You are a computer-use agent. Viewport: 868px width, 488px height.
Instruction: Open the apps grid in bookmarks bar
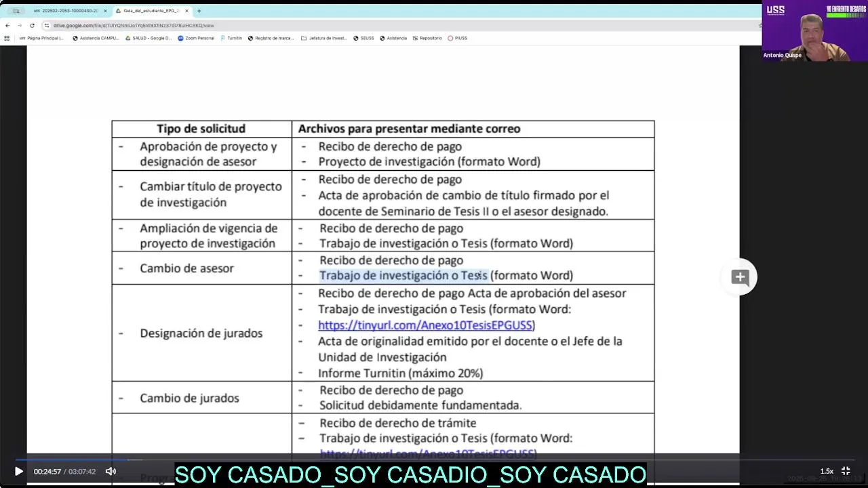pos(7,38)
